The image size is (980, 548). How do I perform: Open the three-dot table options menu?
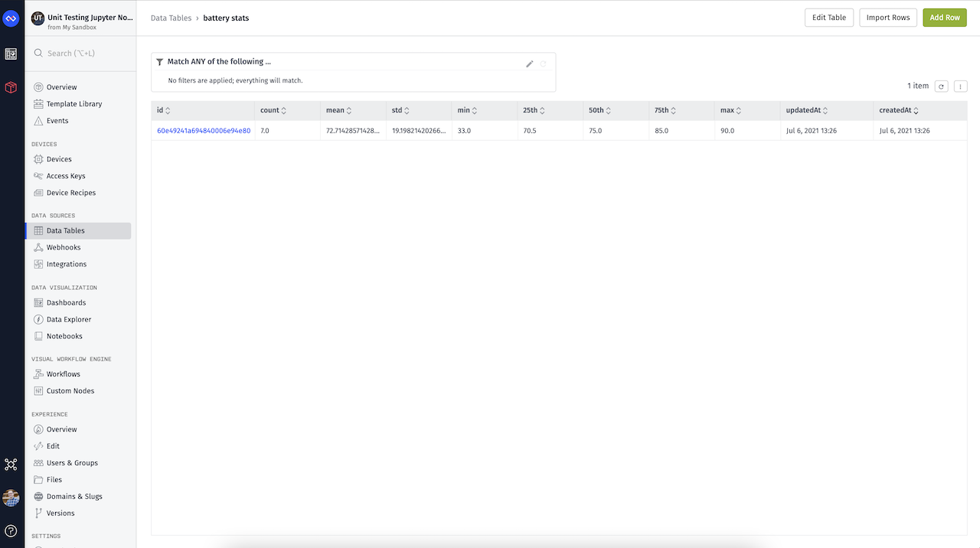pos(960,86)
